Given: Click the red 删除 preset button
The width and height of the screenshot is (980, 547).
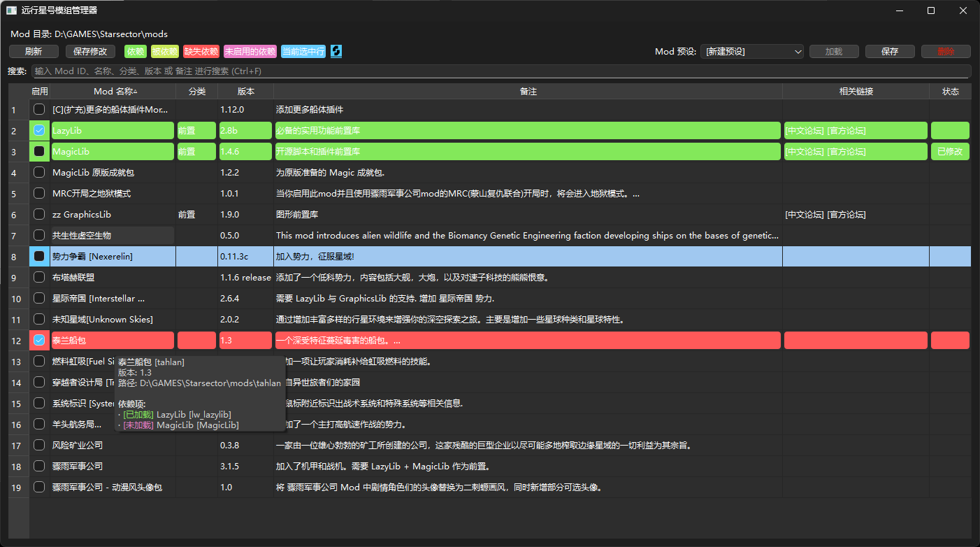Looking at the screenshot, I should click(x=945, y=51).
